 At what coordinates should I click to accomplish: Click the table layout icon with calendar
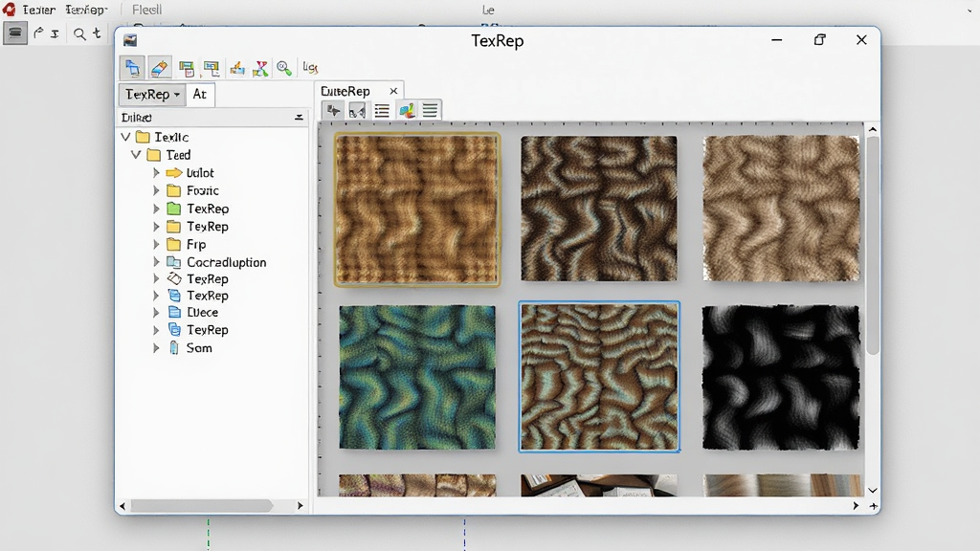pyautogui.click(x=187, y=68)
